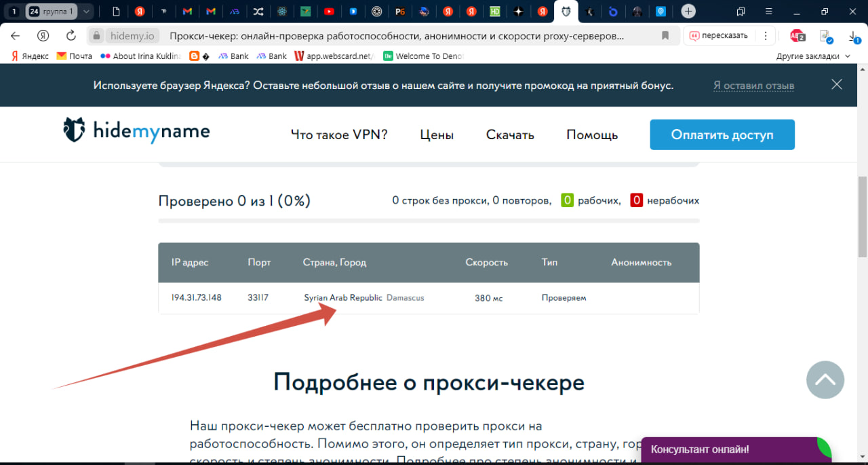The height and width of the screenshot is (465, 868).
Task: Click the address bar page title
Action: (397, 36)
